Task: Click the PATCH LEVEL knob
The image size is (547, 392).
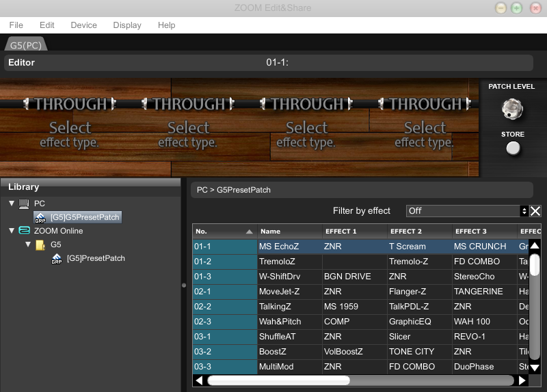Action: point(512,109)
